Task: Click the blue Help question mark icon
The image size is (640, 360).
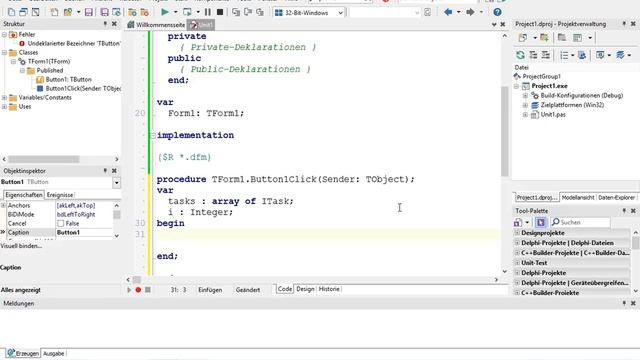Action: coord(497,12)
